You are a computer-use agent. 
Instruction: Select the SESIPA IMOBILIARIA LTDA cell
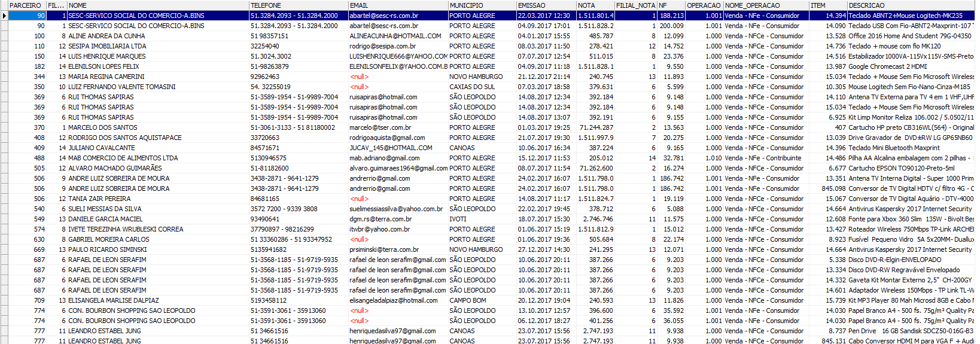point(158,46)
